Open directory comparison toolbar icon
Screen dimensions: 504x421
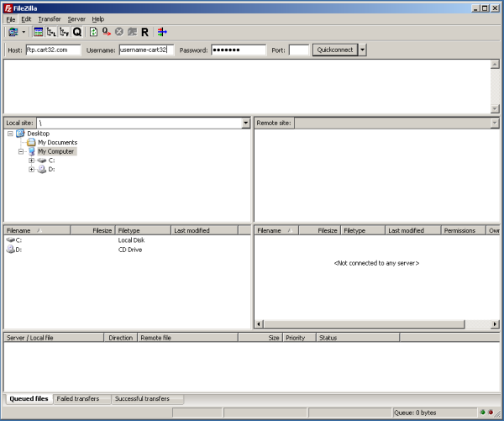pos(162,32)
